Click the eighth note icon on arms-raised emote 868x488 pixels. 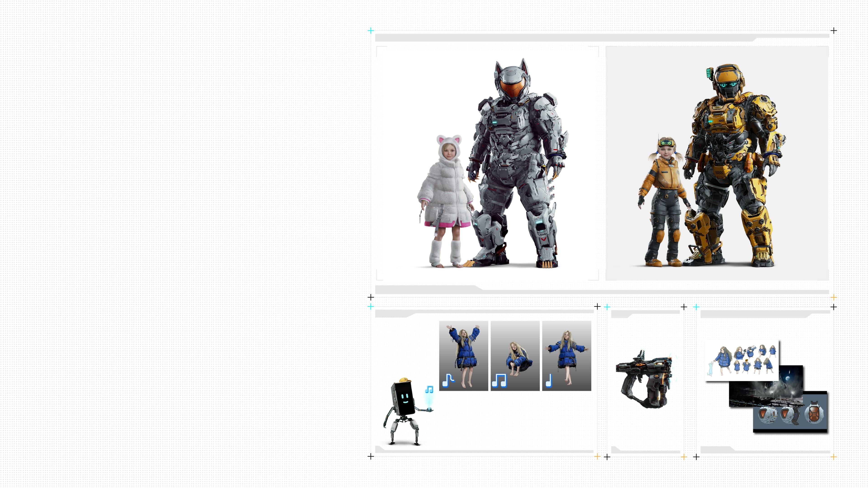448,380
